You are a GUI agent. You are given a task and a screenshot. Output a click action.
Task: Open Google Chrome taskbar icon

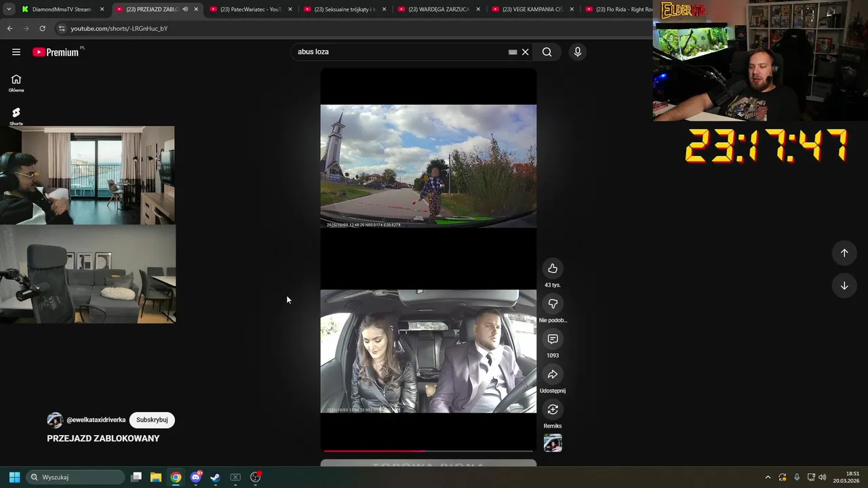click(x=176, y=477)
